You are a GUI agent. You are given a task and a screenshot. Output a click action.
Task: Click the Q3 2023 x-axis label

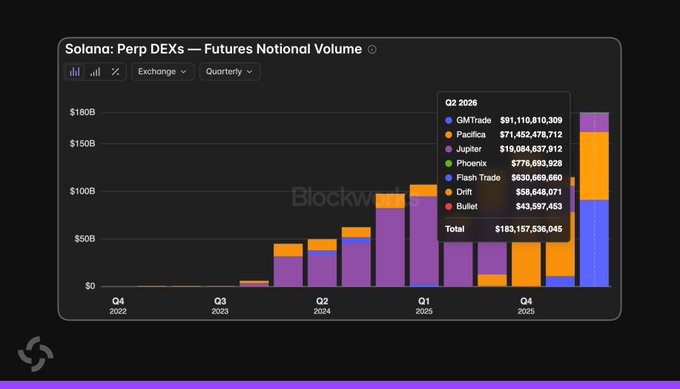pyautogui.click(x=220, y=306)
